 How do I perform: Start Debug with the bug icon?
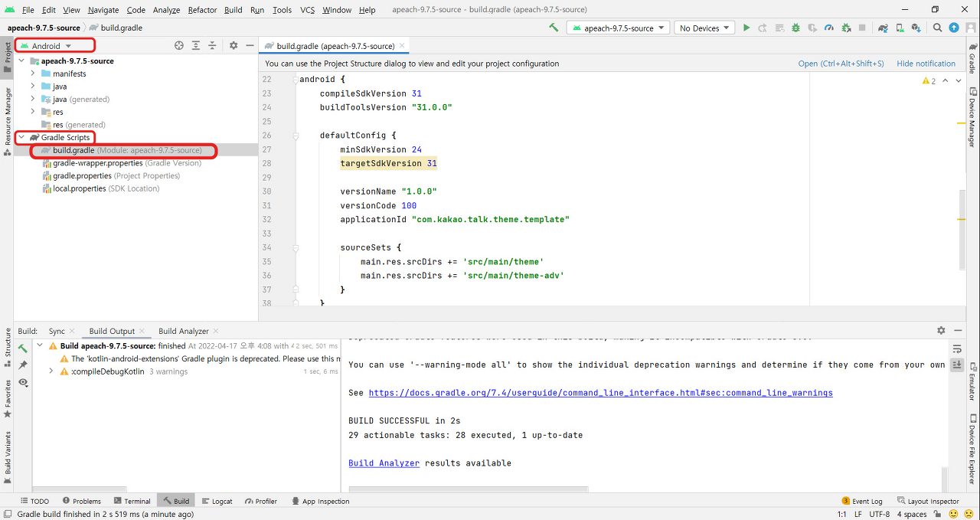(796, 27)
